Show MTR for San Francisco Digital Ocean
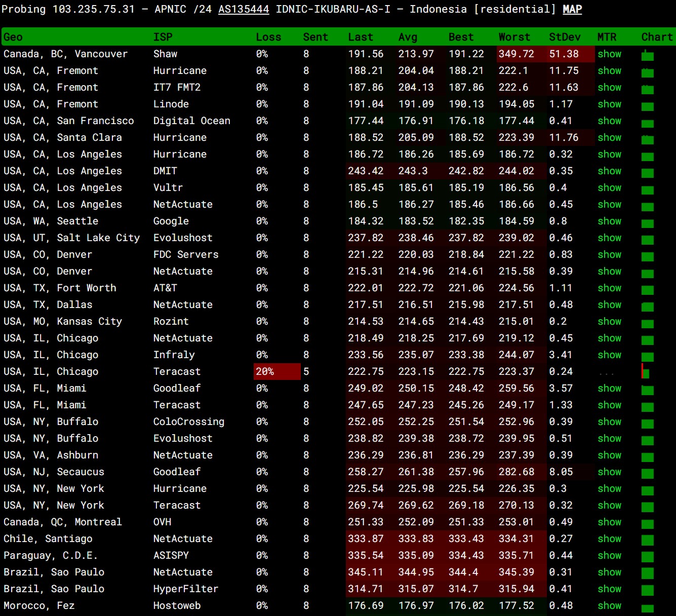Viewport: 676px width, 616px height. [609, 121]
